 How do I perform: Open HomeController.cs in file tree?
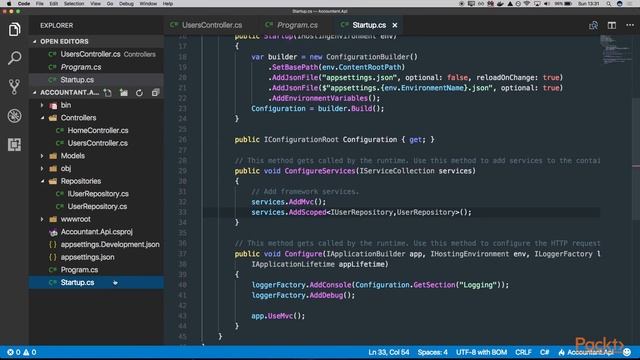point(96,131)
